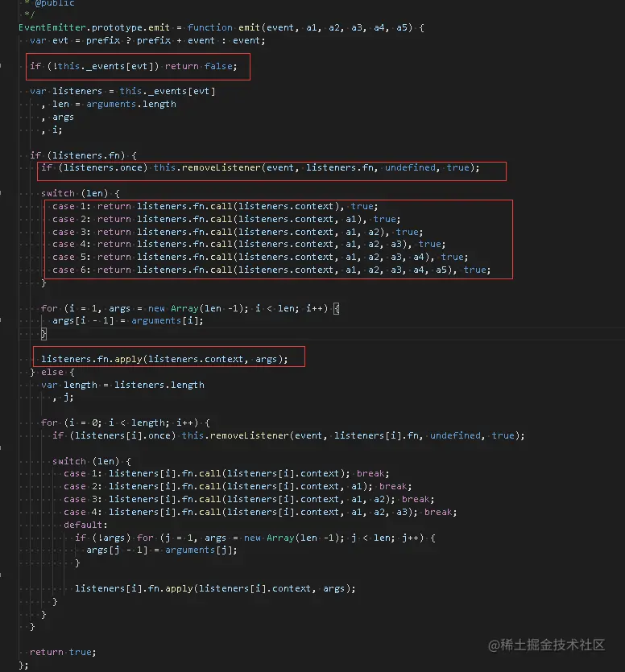Click the 'case 3: return listeners.fn.call' line
The image size is (625, 672).
click(238, 232)
